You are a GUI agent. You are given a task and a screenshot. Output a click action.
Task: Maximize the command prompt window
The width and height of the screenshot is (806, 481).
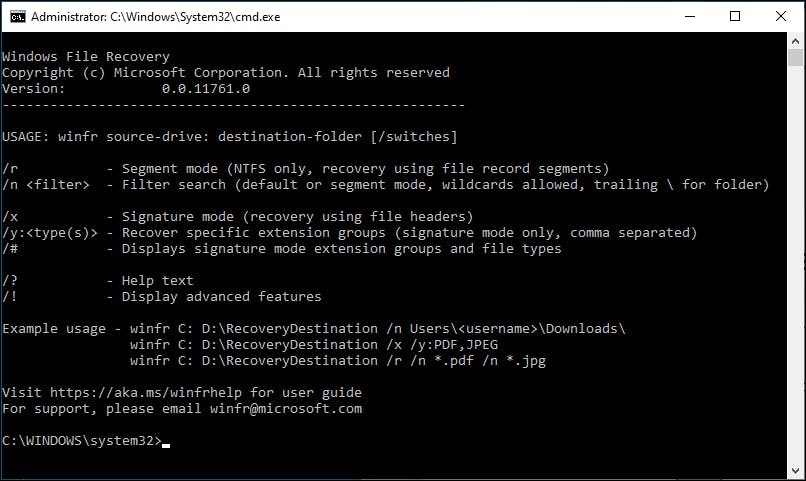click(x=735, y=16)
